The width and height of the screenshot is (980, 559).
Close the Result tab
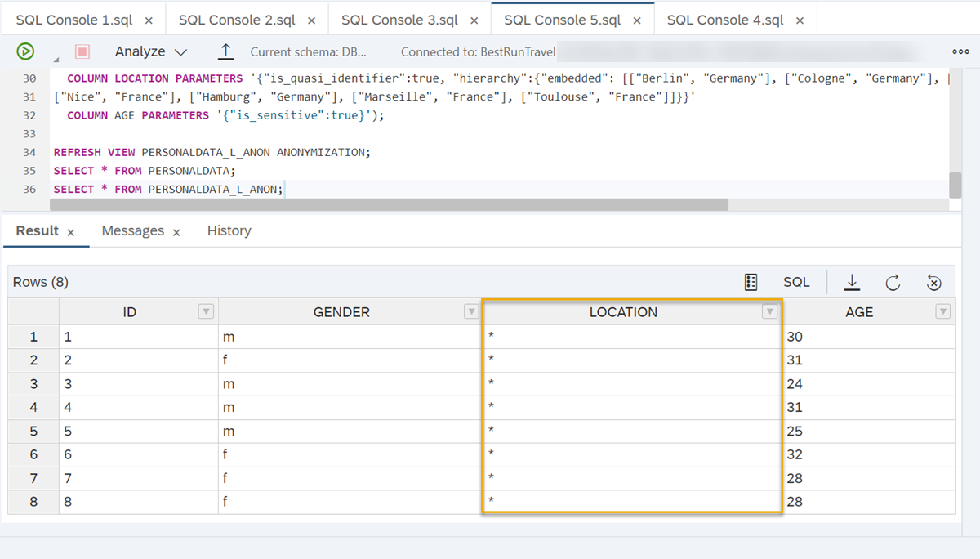(71, 233)
